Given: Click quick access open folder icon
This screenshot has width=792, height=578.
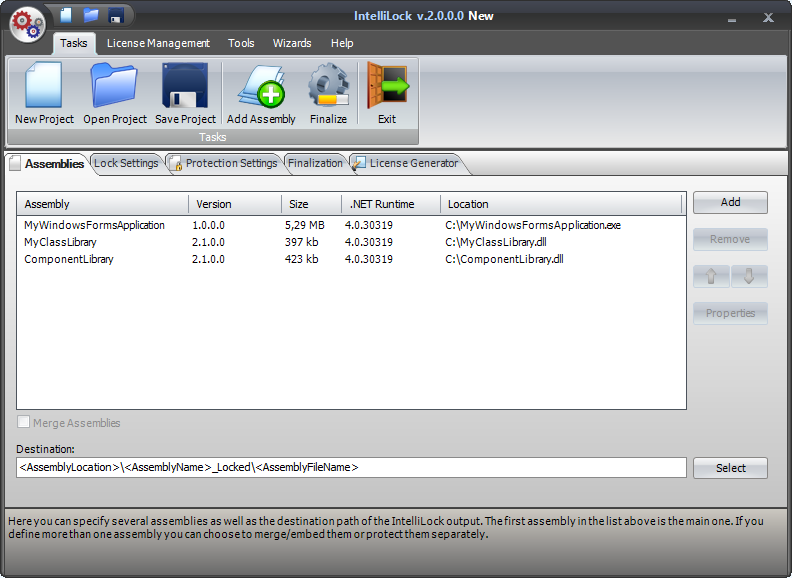Looking at the screenshot, I should (x=91, y=15).
